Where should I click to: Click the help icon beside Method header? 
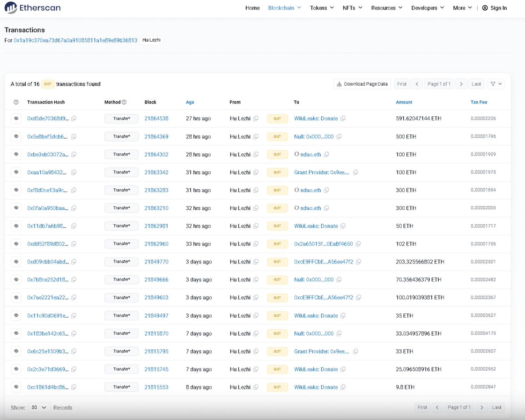coord(124,102)
